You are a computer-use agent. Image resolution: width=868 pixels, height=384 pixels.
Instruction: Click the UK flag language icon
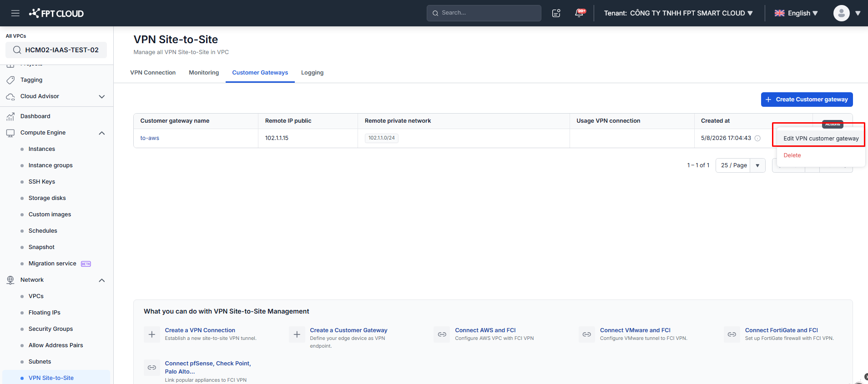pyautogui.click(x=779, y=13)
